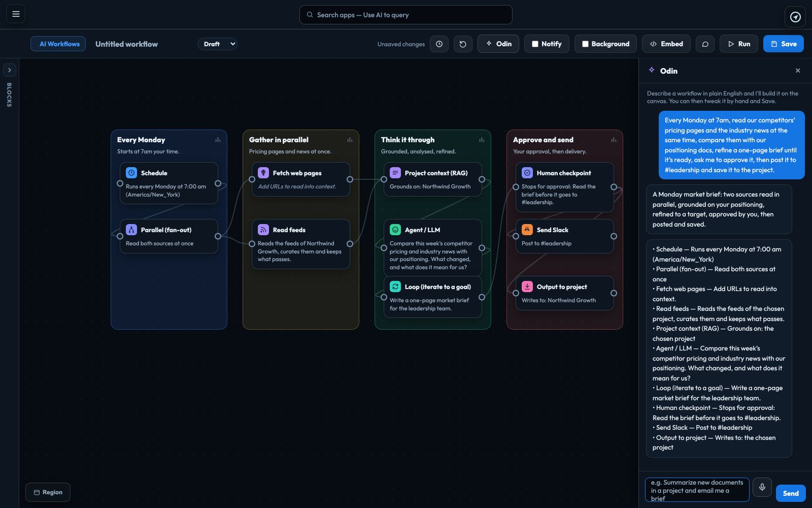This screenshot has width=812, height=508.
Task: Click the Think it through group title
Action: coord(408,140)
